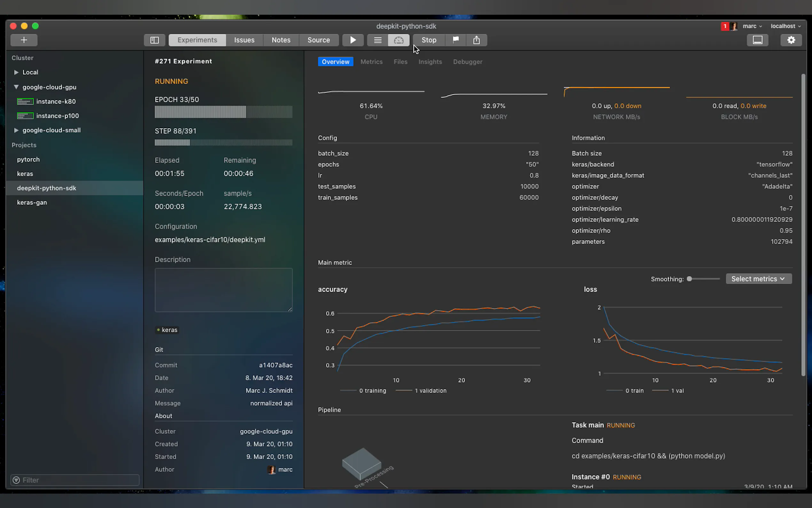
Task: Toggle the sidebar panel icon
Action: click(x=154, y=40)
